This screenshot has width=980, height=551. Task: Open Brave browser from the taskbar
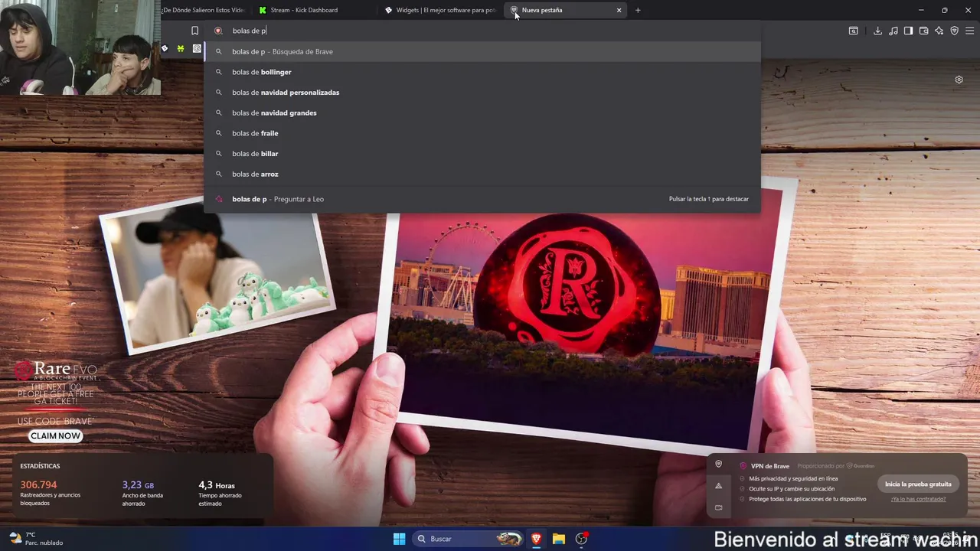point(536,539)
